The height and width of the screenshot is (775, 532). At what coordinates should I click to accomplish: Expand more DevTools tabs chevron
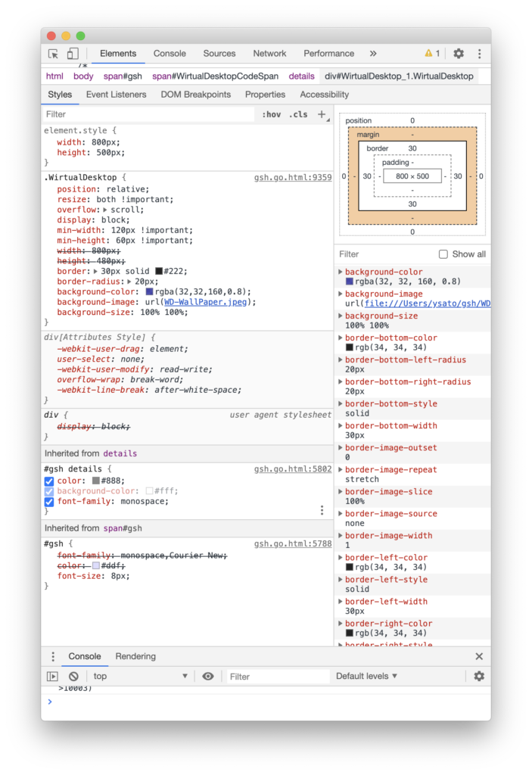click(373, 54)
